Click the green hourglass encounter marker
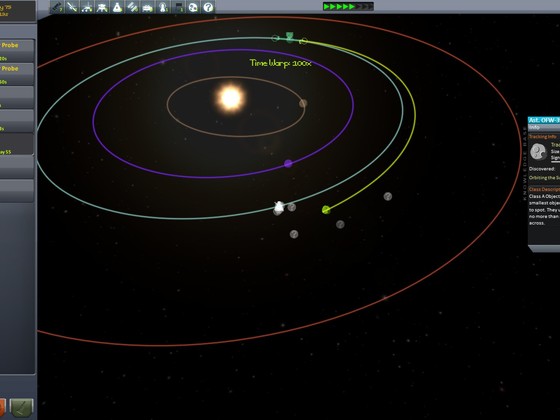560x420 pixels. click(290, 37)
